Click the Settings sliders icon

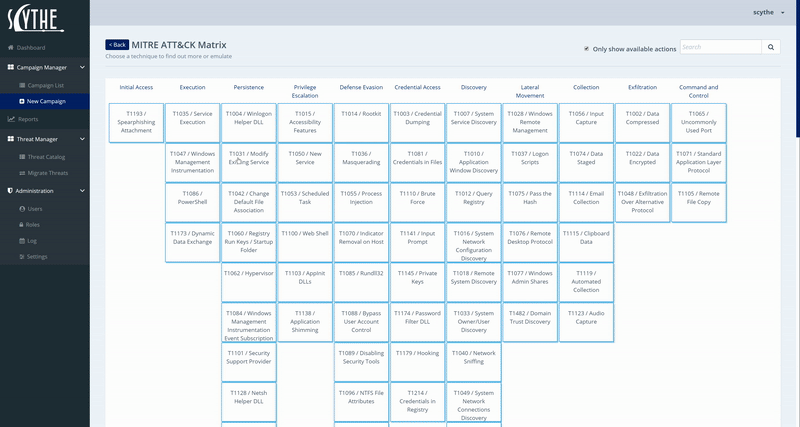(x=22, y=257)
